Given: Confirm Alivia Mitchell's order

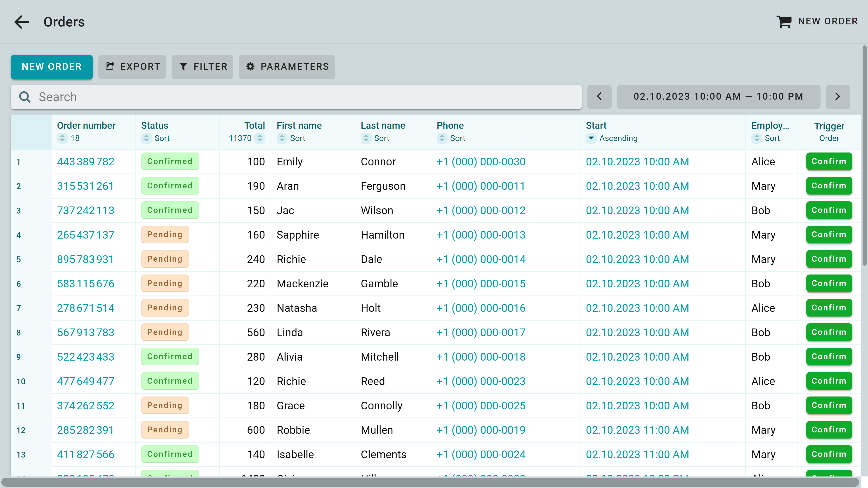Looking at the screenshot, I should tap(829, 357).
